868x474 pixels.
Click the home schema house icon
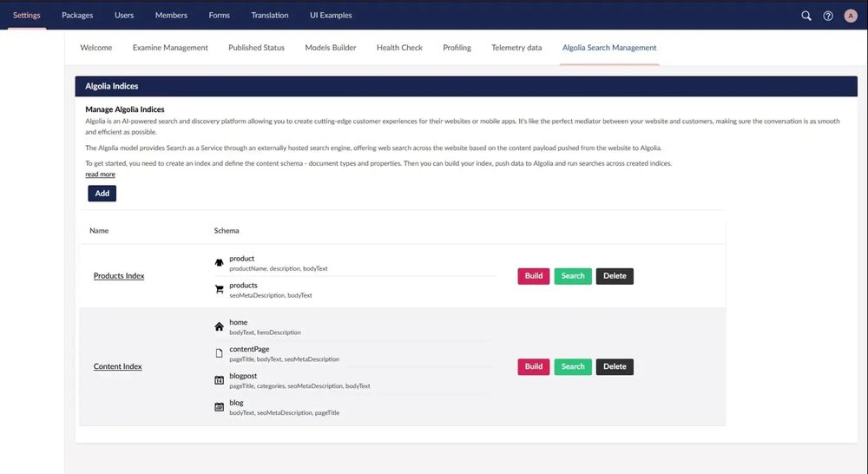220,326
